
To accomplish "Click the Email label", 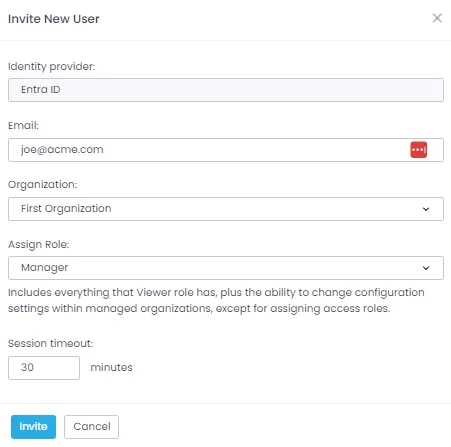I will point(23,126).
